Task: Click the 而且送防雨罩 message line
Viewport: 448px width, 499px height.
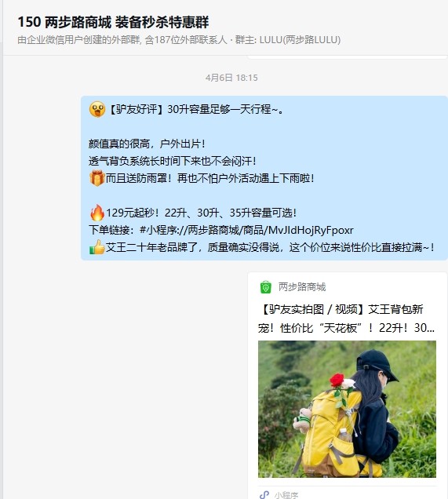Action: 209,178
